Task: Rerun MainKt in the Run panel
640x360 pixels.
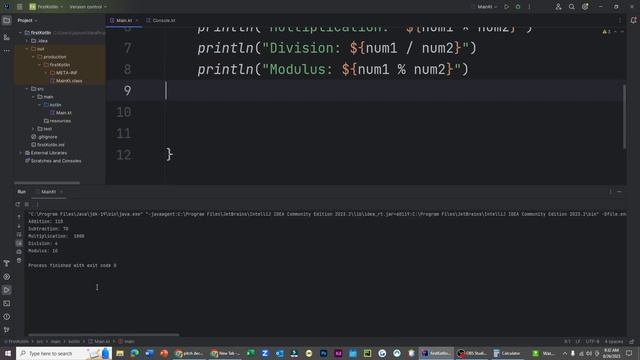Action: pyautogui.click(x=18, y=204)
